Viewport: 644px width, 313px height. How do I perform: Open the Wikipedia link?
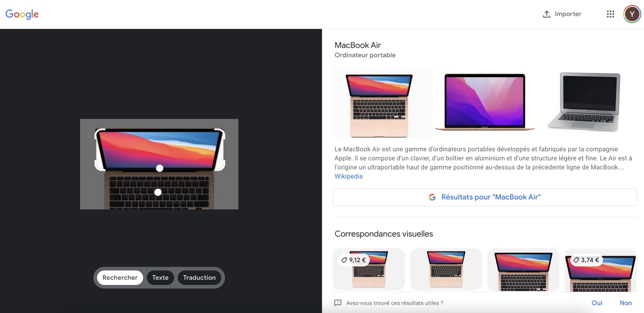tap(348, 176)
